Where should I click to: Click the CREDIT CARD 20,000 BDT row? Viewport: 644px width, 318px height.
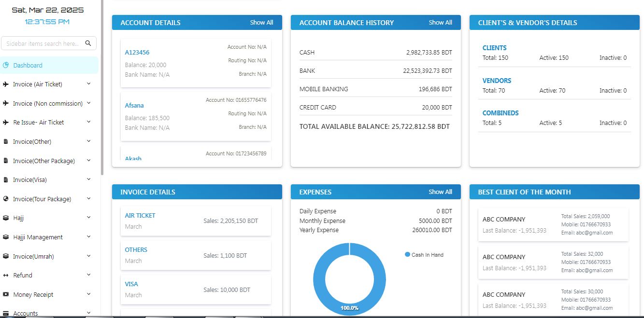(376, 107)
